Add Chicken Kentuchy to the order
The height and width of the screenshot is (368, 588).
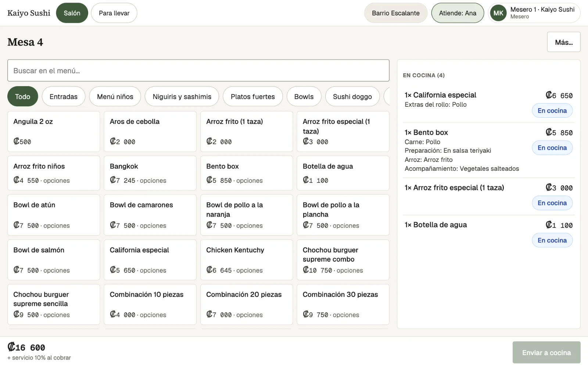(x=247, y=260)
